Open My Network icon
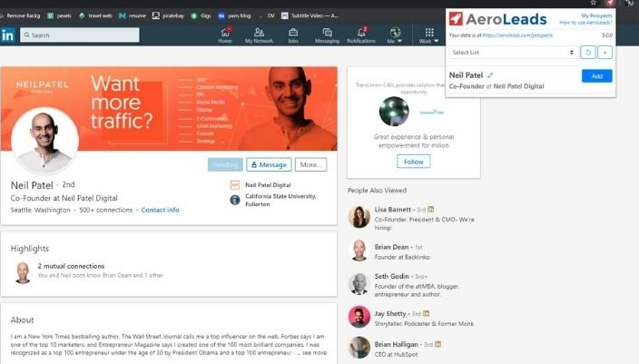 (x=259, y=35)
